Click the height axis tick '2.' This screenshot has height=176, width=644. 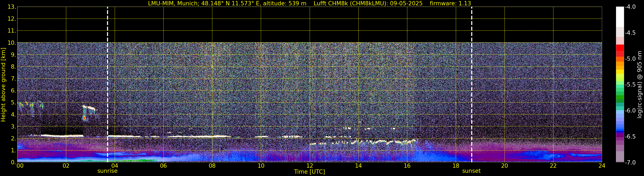[x=13, y=139]
